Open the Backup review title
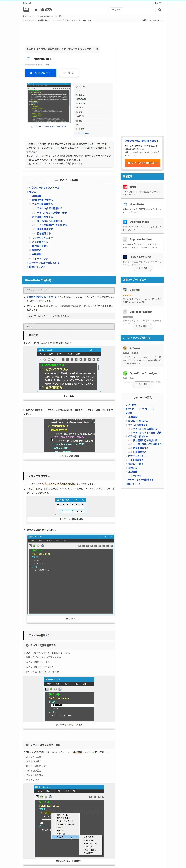Viewport: 186px width, 868px height. (x=135, y=290)
